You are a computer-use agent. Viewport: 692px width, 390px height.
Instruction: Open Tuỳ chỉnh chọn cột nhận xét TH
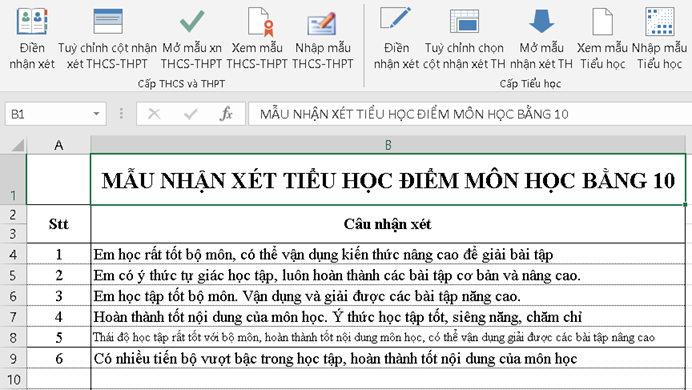(464, 39)
